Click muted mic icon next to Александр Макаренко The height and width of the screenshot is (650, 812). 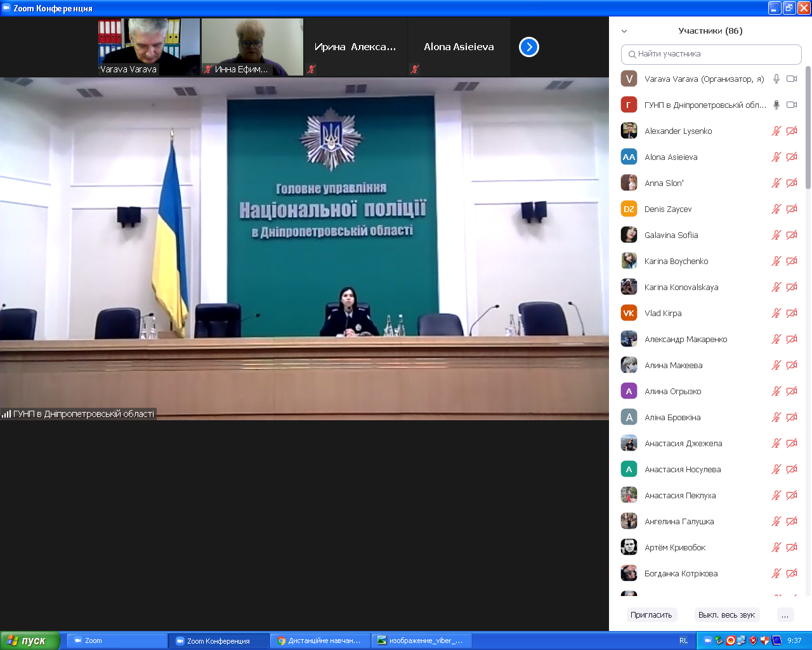point(776,339)
